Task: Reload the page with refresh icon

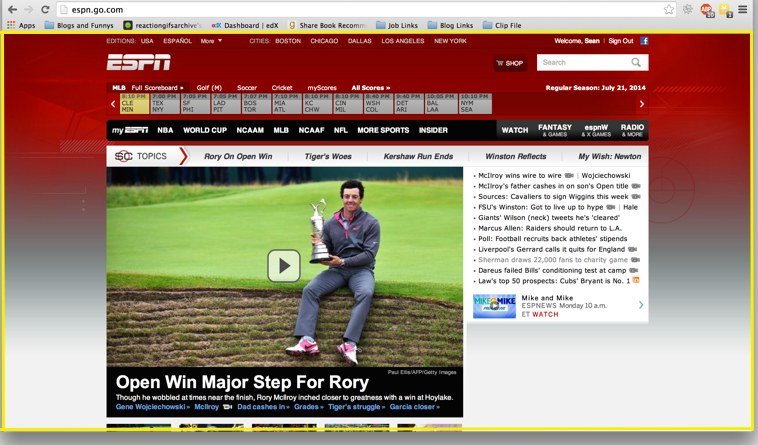Action: pyautogui.click(x=44, y=9)
